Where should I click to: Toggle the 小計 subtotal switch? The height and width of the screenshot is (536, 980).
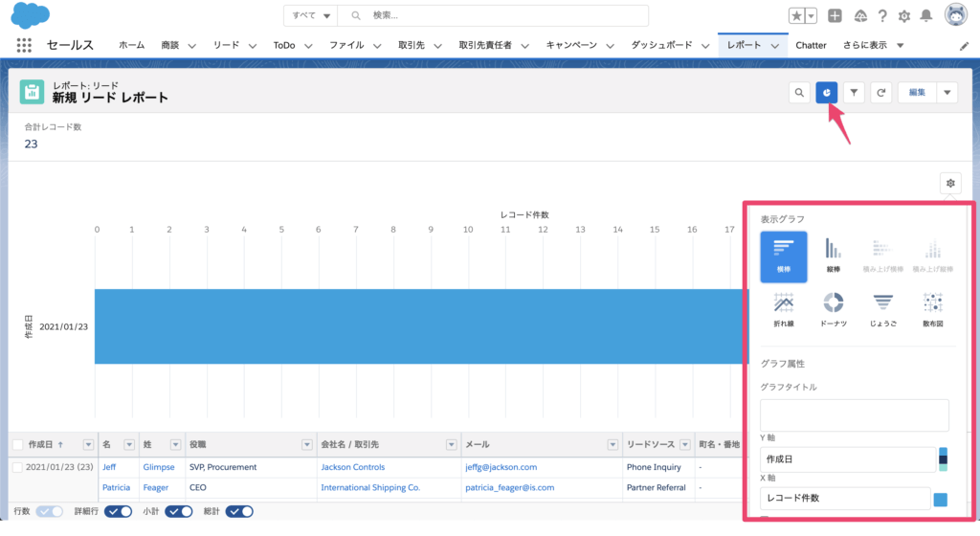(x=179, y=511)
